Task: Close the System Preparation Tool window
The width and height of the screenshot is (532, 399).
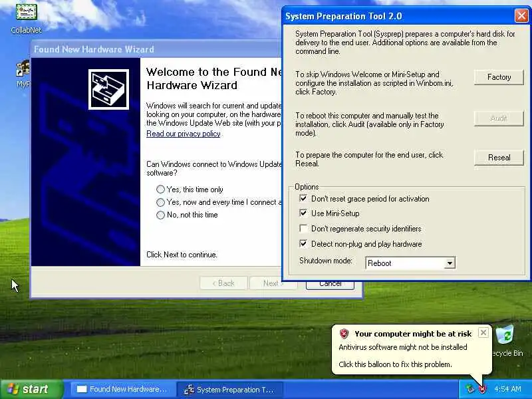Action: tap(521, 16)
